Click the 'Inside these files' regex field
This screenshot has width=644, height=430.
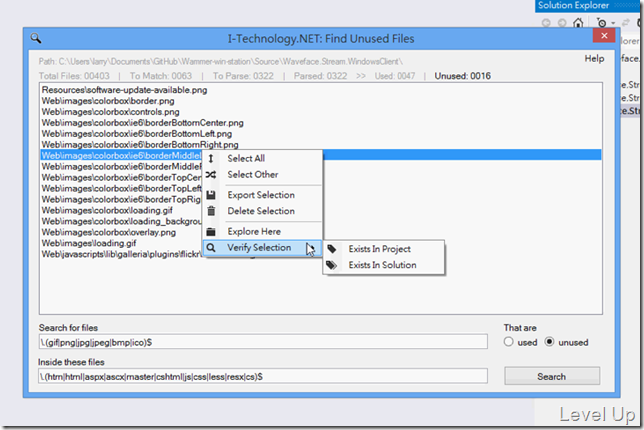coord(263,376)
